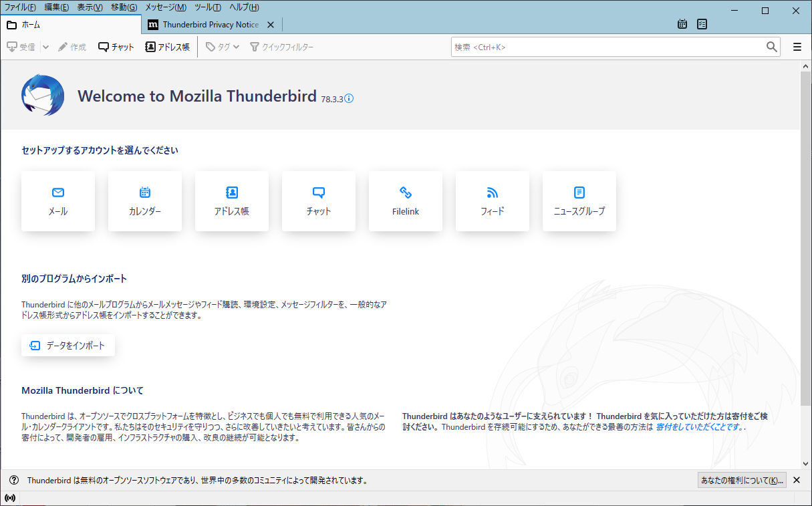Click the version info icon beside 78.3.3
The image size is (812, 506).
pos(349,99)
